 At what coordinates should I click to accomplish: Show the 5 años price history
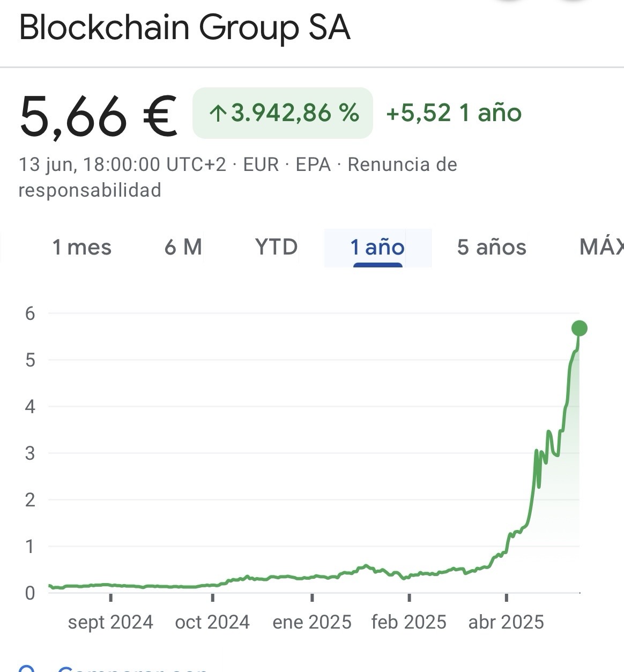(x=492, y=248)
